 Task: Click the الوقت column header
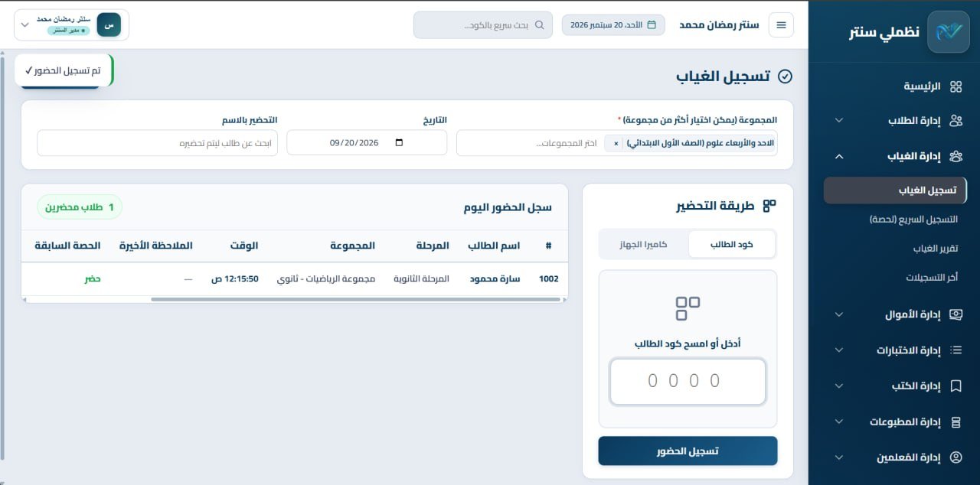pos(244,246)
